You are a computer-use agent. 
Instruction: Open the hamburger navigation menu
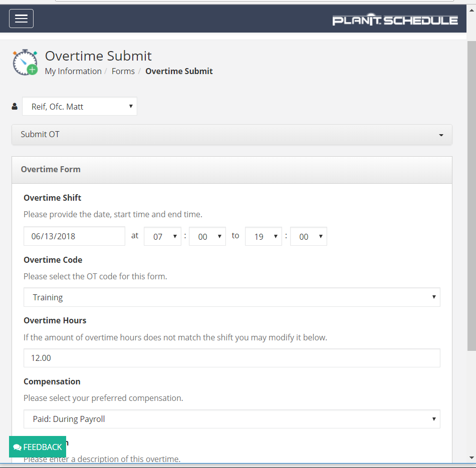(x=21, y=19)
